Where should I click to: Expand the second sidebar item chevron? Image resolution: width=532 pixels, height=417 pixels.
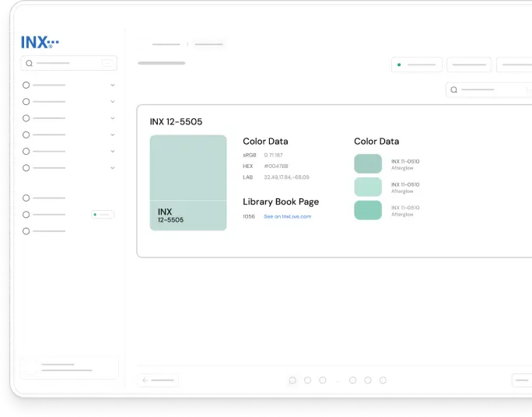coord(113,102)
